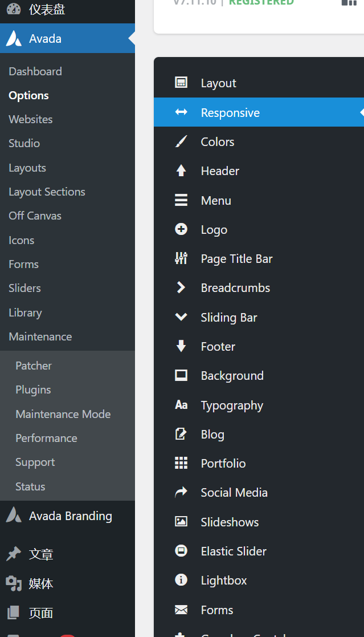Click the Social Media share icon

click(x=181, y=492)
